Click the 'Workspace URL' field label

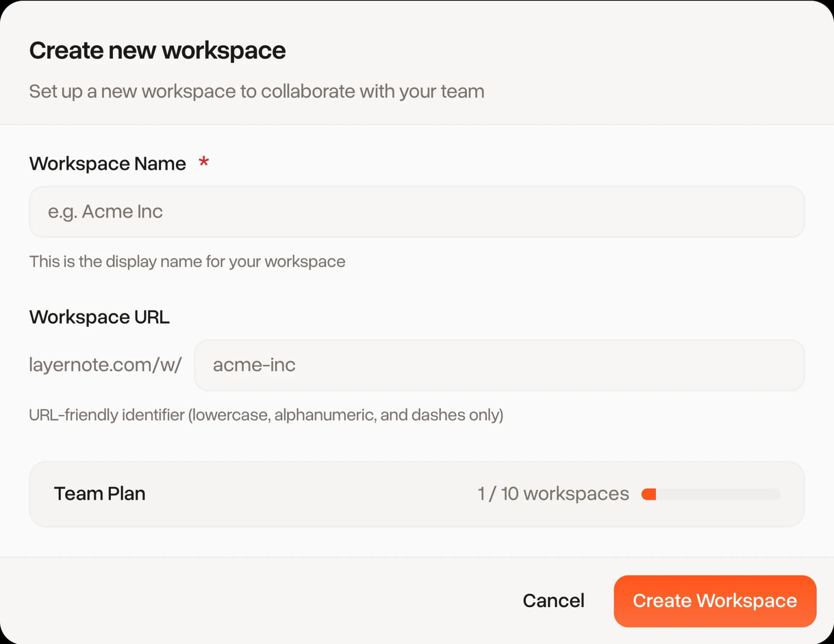coord(99,317)
